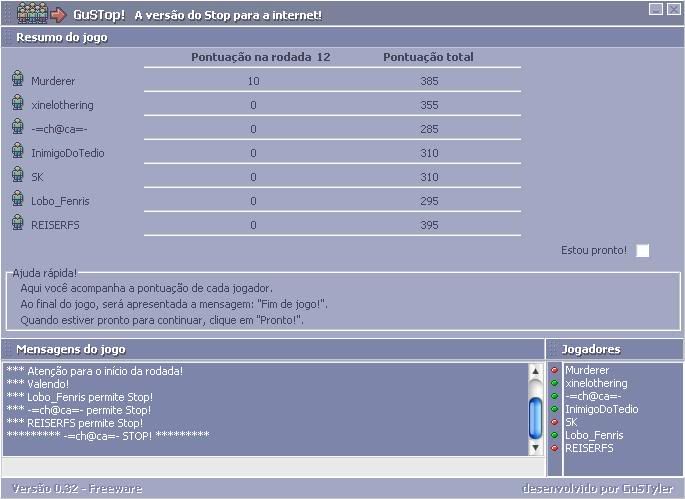Click the '-=ch@ca=- STOP!' message line

pyautogui.click(x=108, y=436)
